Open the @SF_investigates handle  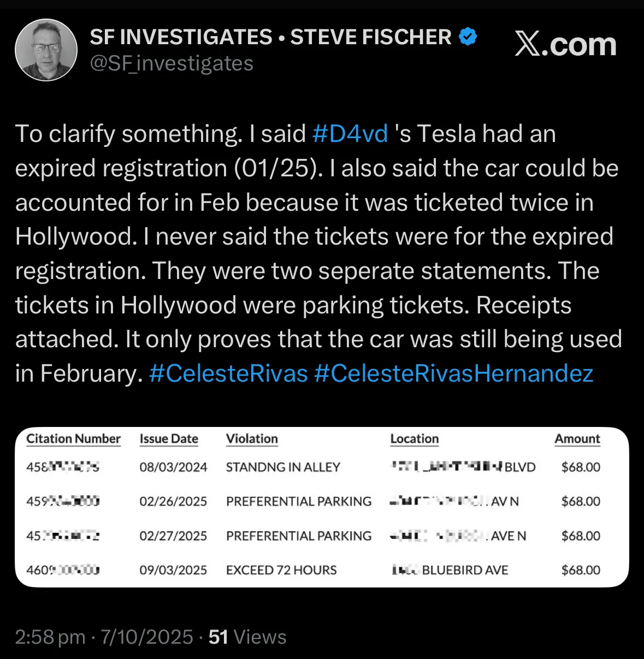(x=172, y=63)
